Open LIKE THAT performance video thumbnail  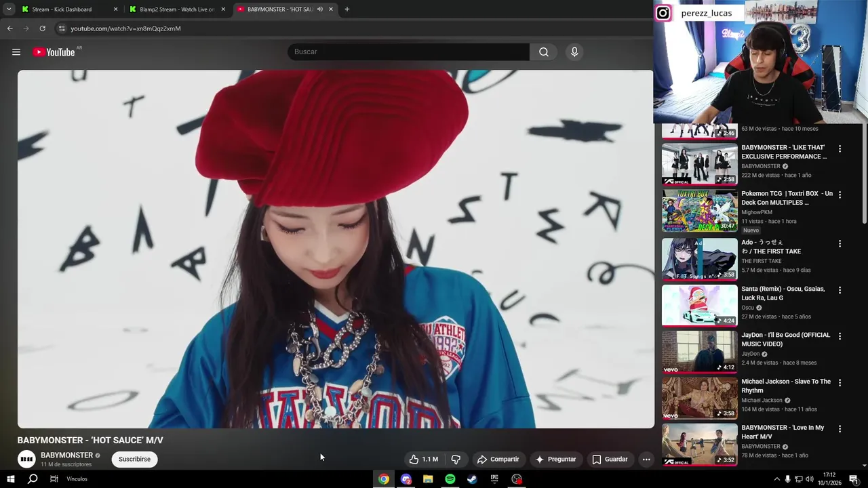699,164
